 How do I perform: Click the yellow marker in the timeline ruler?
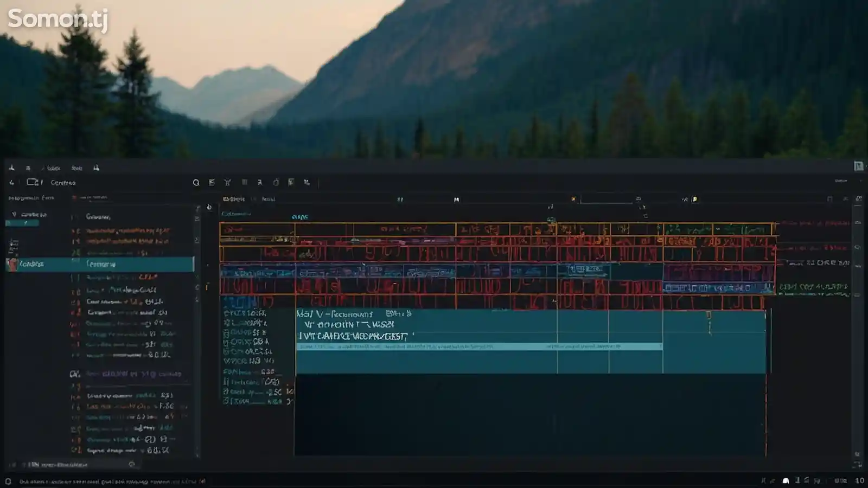(695, 200)
